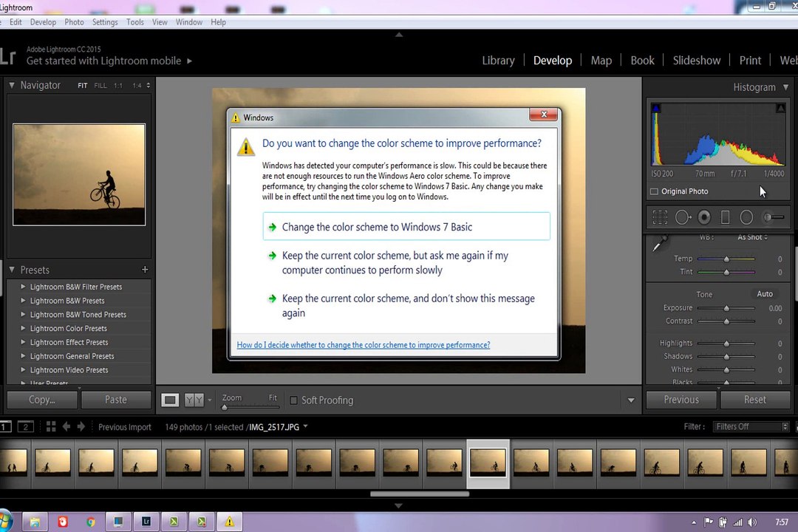
Task: Select the Radial Filter tool
Action: (x=746, y=217)
